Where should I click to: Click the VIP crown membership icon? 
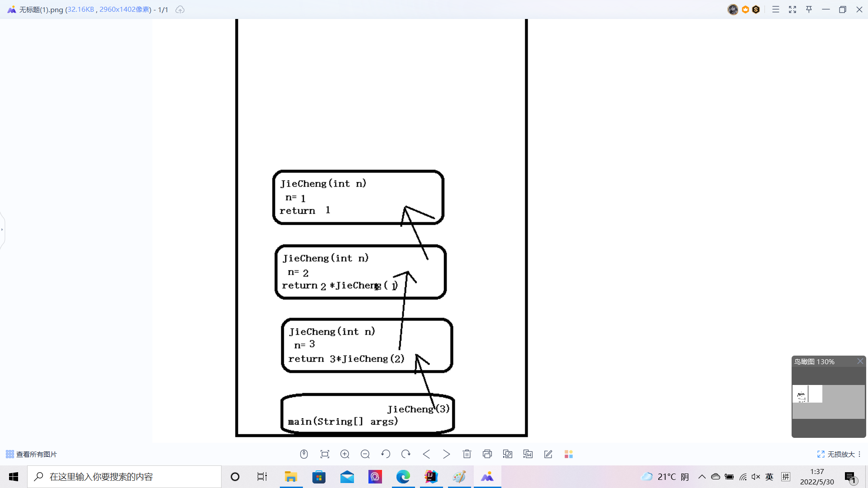pyautogui.click(x=745, y=9)
